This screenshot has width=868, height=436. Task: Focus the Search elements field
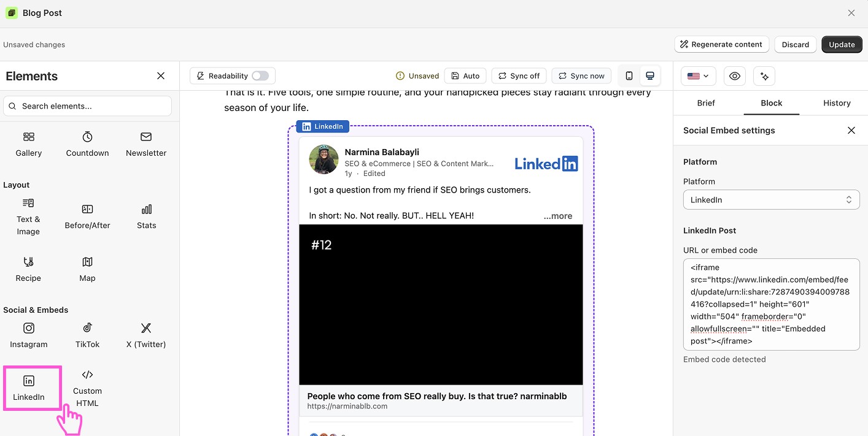[x=87, y=106]
